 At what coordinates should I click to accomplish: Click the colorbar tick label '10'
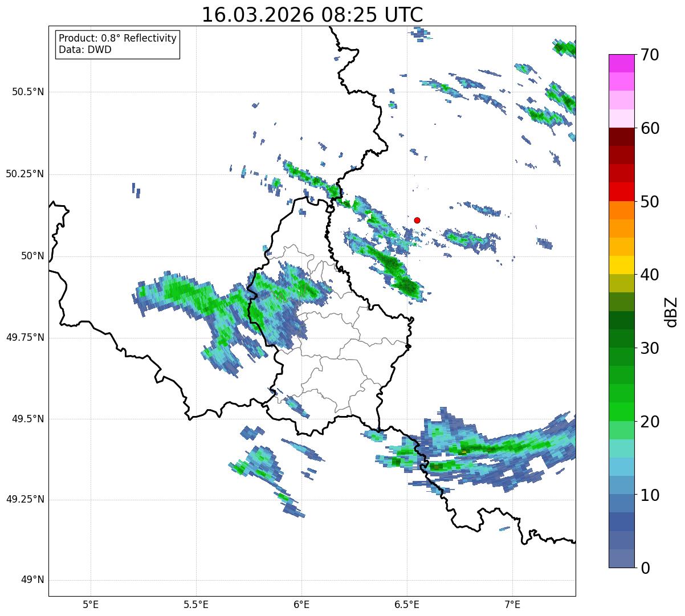(x=650, y=495)
